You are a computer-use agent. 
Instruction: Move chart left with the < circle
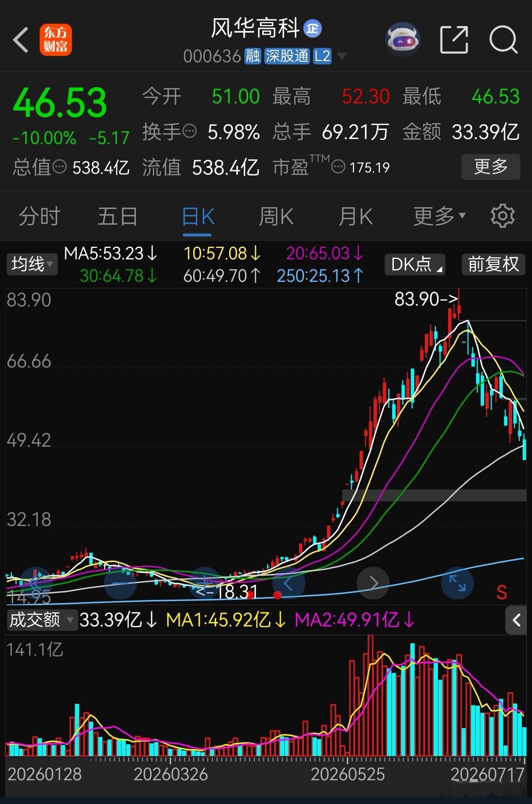click(x=289, y=583)
